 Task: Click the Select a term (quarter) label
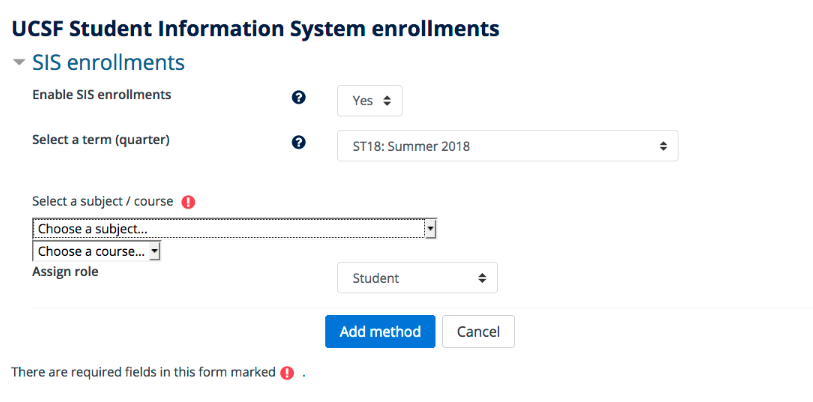(101, 140)
